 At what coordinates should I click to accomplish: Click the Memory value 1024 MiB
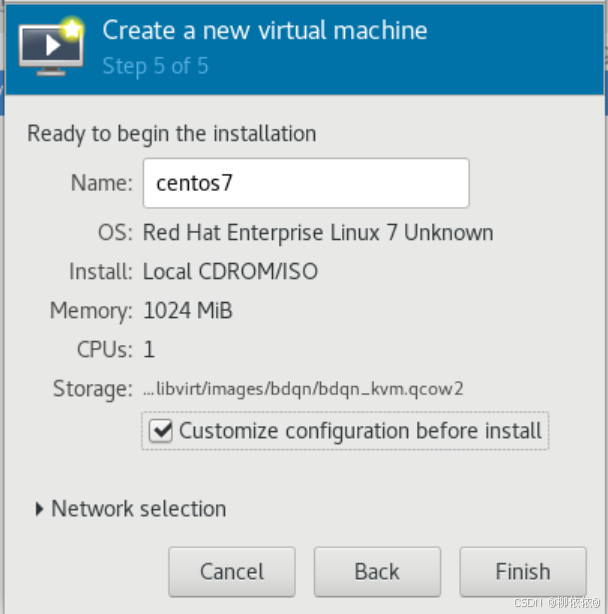188,311
